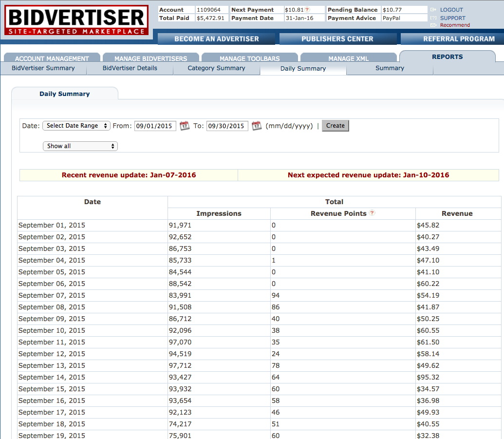Click impressions value 97,070
Viewport: 504px width, 439px height.
[x=180, y=342]
